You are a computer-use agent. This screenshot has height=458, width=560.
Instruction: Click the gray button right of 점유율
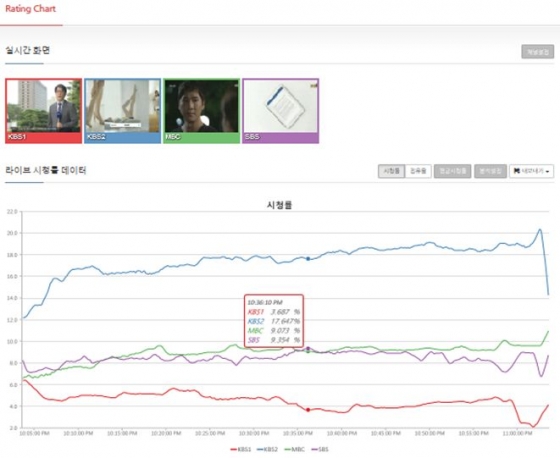pos(452,171)
